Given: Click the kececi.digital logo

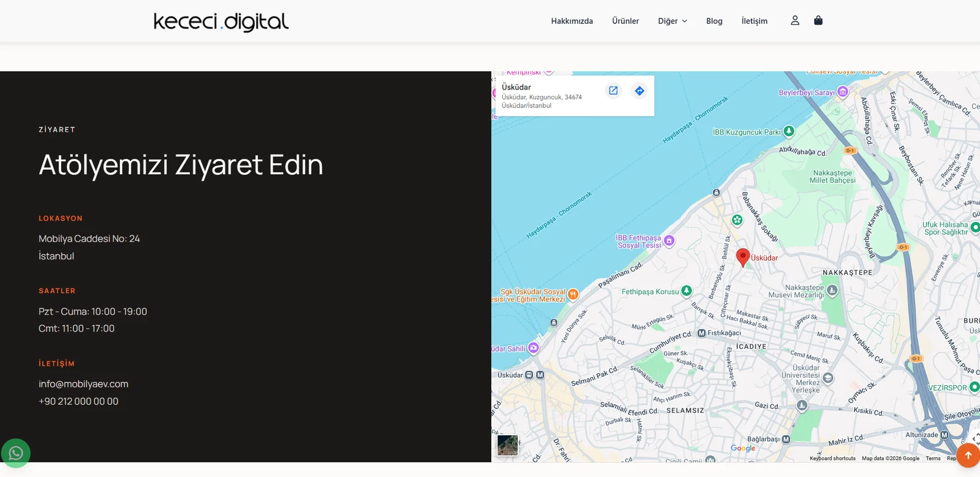Looking at the screenshot, I should tap(221, 21).
